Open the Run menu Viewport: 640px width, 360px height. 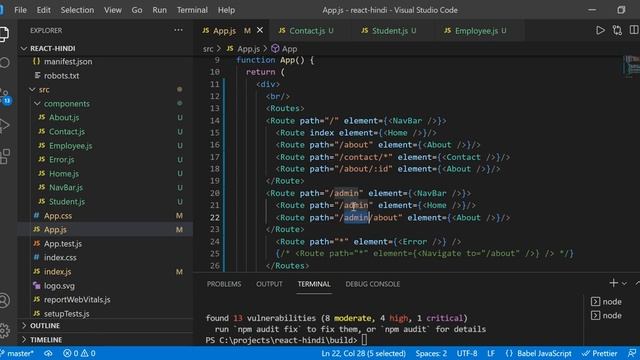(160, 10)
